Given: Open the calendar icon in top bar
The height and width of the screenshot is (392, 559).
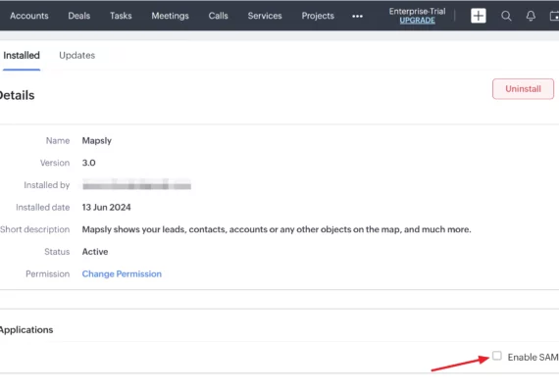Looking at the screenshot, I should point(555,16).
